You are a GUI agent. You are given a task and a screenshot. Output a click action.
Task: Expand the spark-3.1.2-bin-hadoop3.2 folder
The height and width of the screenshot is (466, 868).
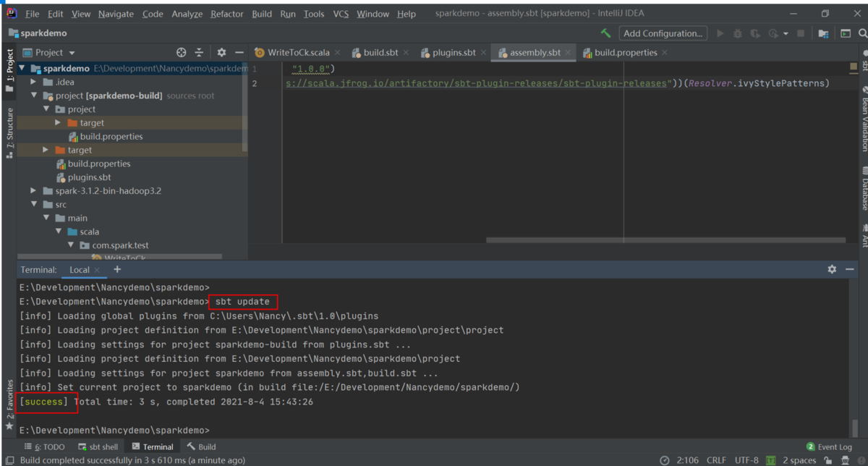click(33, 190)
